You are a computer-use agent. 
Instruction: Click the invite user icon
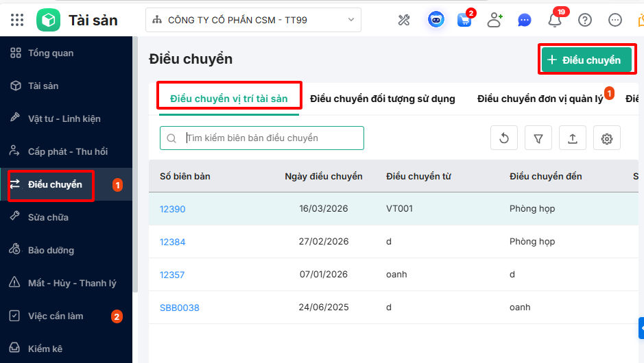pos(494,20)
